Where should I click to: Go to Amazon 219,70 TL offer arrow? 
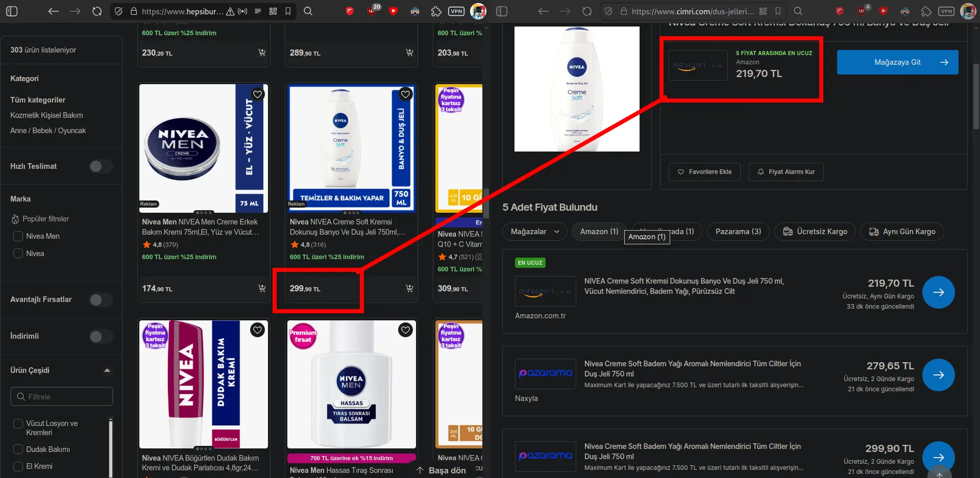pyautogui.click(x=938, y=292)
